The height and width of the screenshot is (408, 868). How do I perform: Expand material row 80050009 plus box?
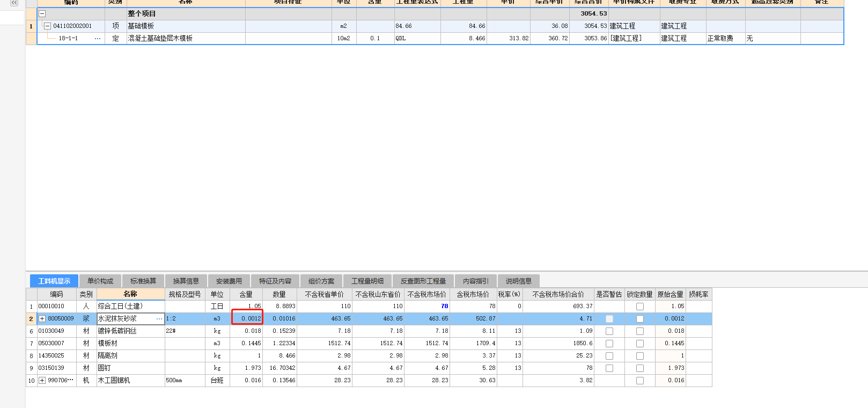[x=42, y=319]
